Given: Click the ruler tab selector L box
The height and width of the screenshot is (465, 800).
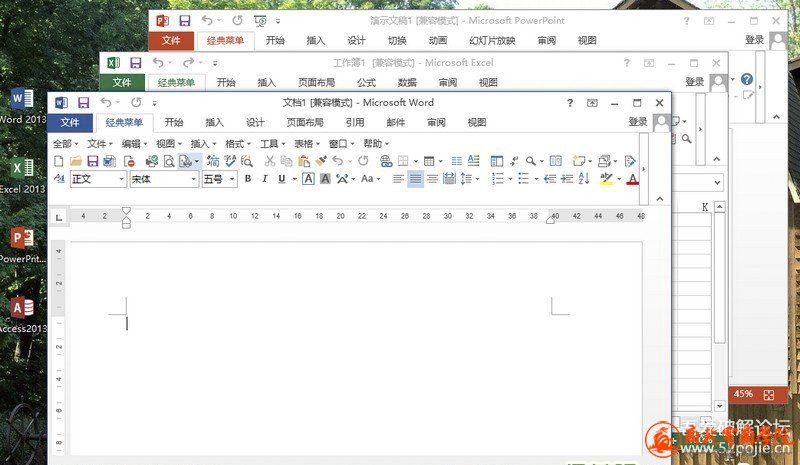Looking at the screenshot, I should pos(59,218).
